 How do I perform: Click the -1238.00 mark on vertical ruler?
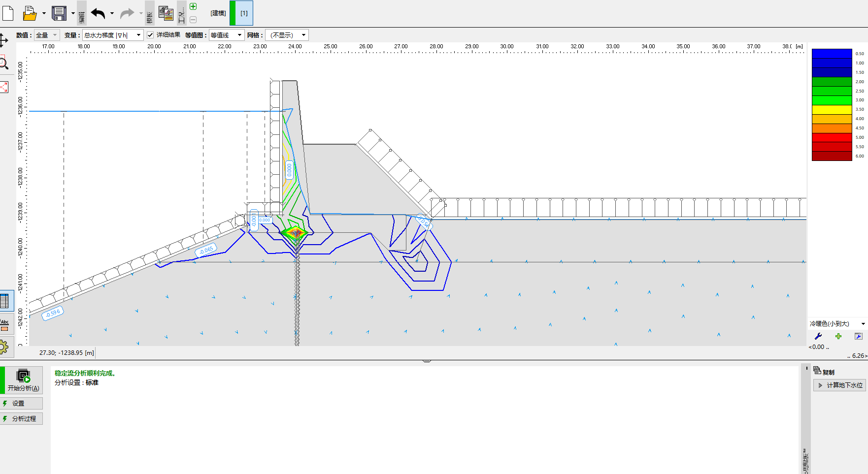20,177
